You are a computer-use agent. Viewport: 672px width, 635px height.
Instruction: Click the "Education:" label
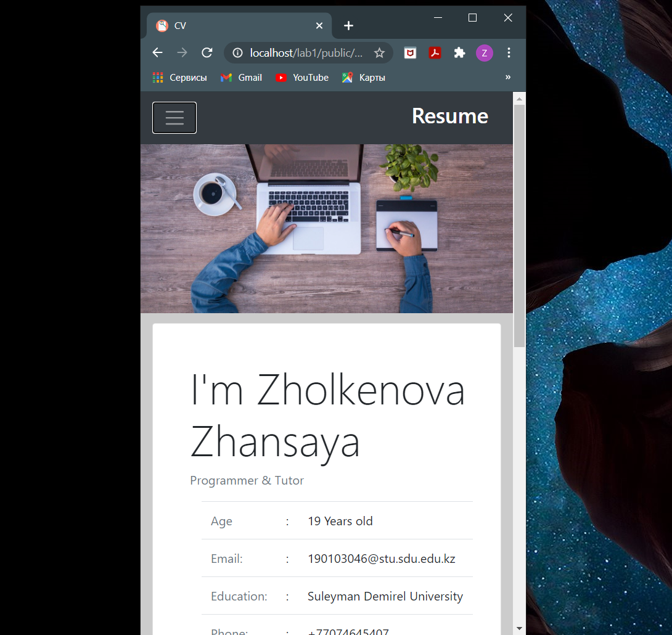coord(239,596)
